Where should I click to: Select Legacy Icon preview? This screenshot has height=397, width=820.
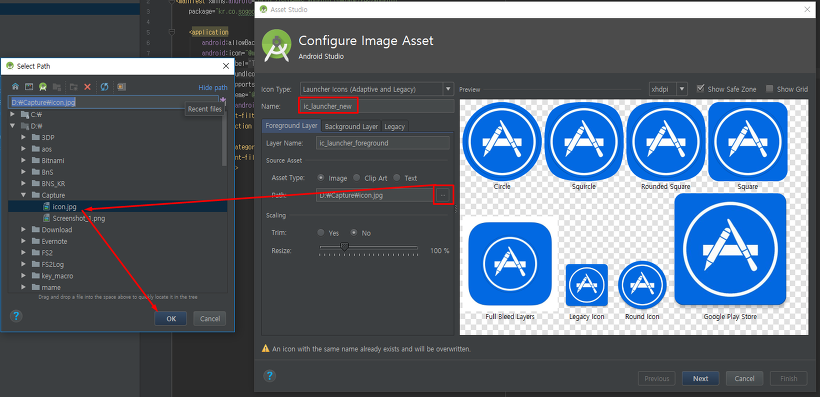587,285
